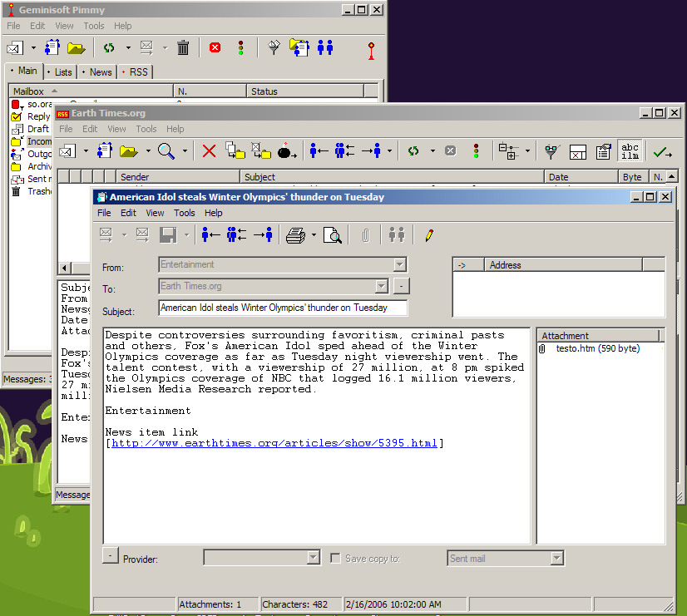This screenshot has width=687, height=616.
Task: Click the printer icon in message window
Action: click(296, 235)
